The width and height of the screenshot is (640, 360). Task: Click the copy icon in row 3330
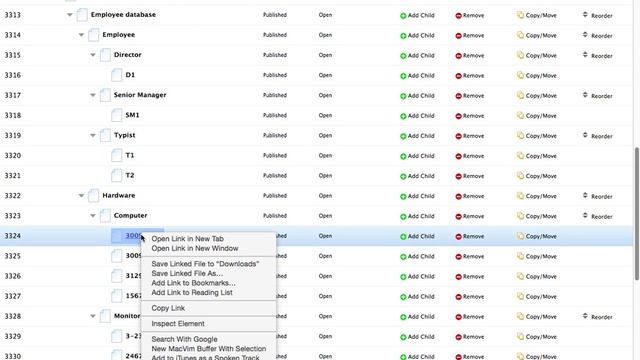coord(520,356)
